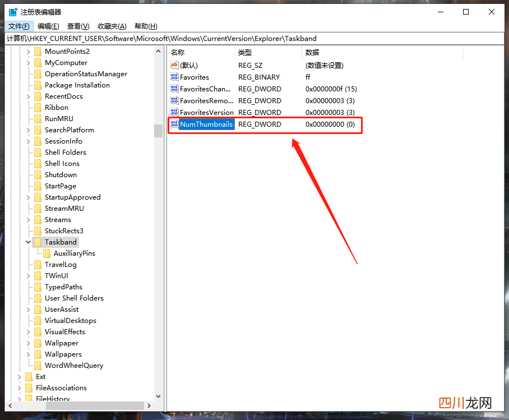Expand the RecentDocs key
509x420 pixels.
click(28, 96)
